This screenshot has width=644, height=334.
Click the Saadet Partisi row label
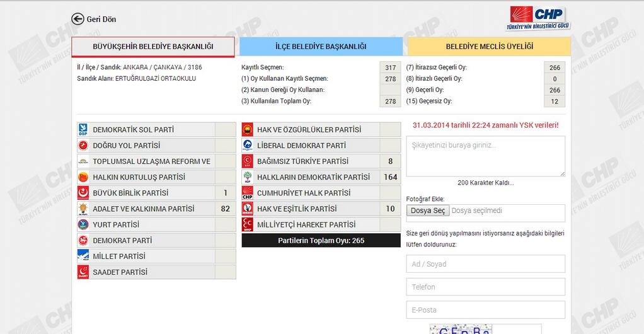pyautogui.click(x=120, y=272)
